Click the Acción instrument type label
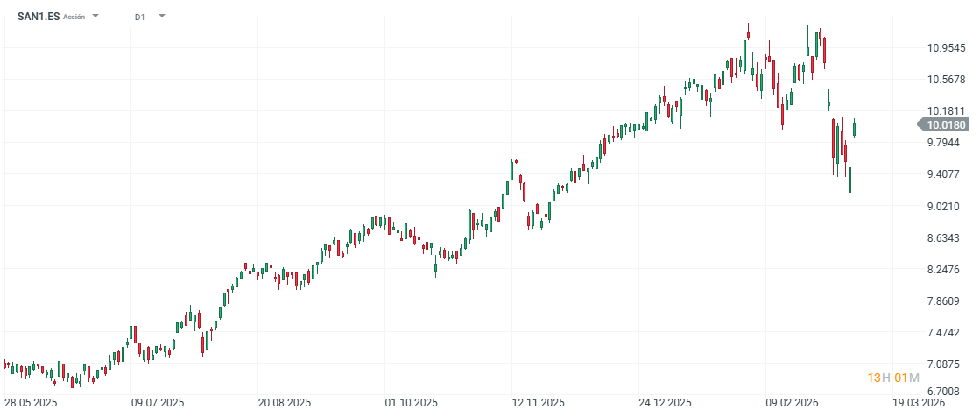This screenshot has height=417, width=980. (x=74, y=18)
